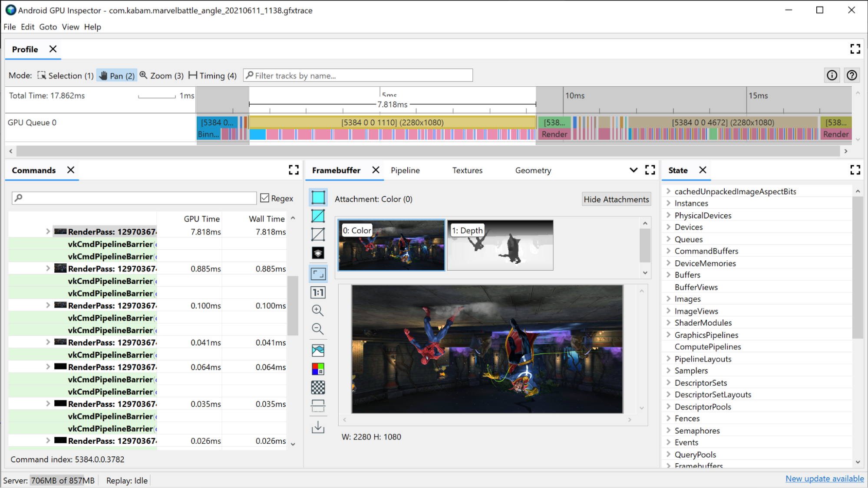Enable the color channel view icon
The image size is (868, 488).
[318, 370]
